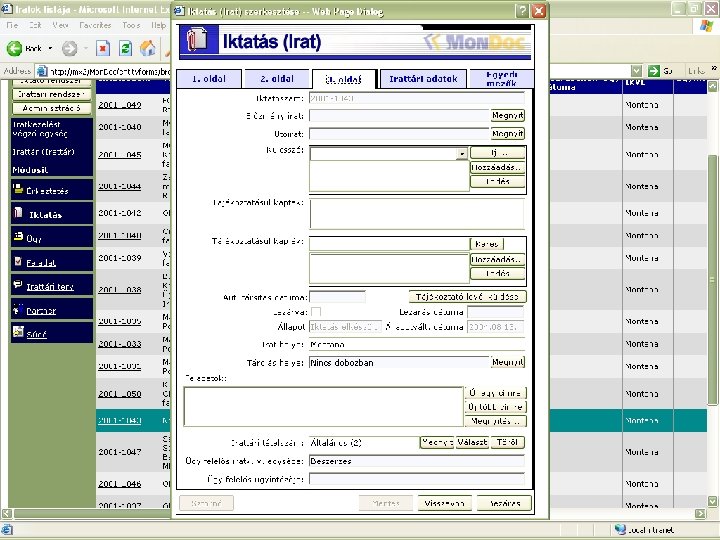
Task: Click the Bezárás button
Action: (x=504, y=503)
